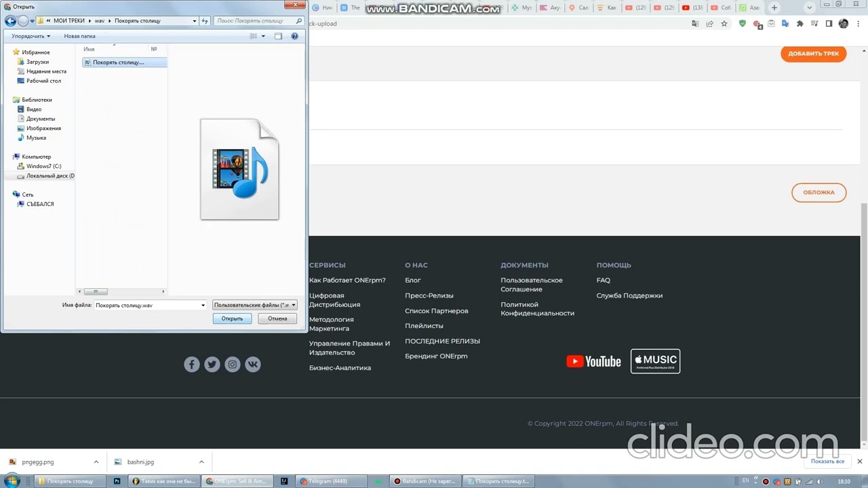Screen dimensions: 868x488
Task: Expand the address path history dropdown
Action: coord(195,21)
